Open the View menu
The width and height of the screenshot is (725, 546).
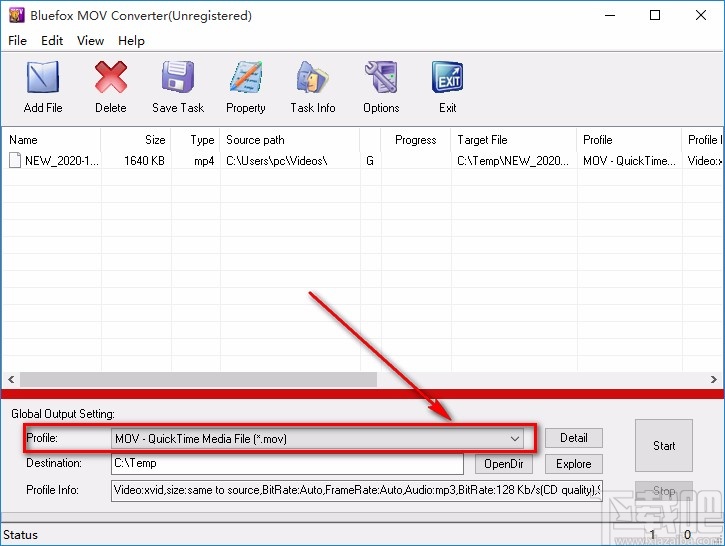pos(90,41)
